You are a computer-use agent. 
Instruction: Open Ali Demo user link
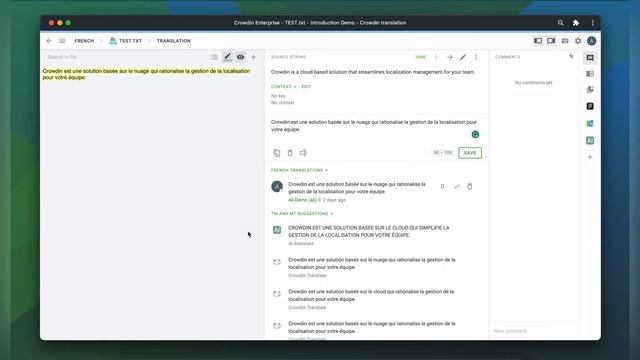click(302, 200)
